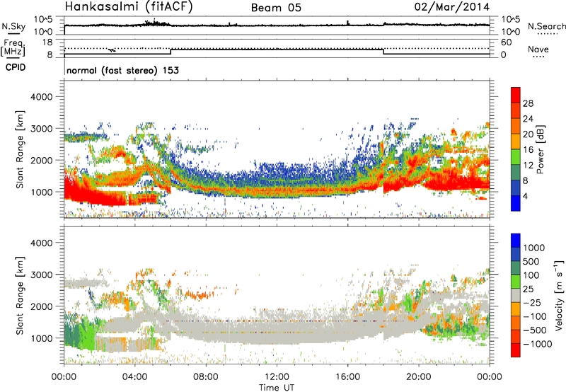Click the '20:00' time axis tick
This screenshot has width=566, height=392.
(x=418, y=377)
